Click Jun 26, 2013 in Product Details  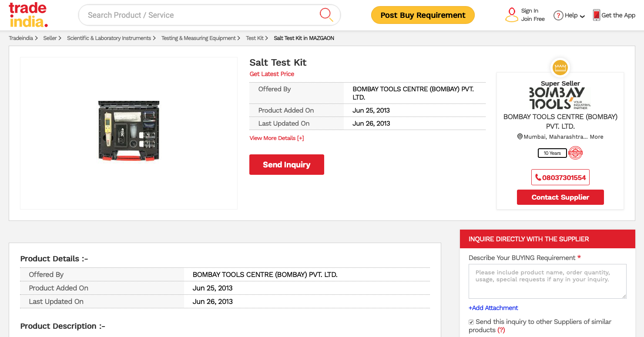[213, 301]
